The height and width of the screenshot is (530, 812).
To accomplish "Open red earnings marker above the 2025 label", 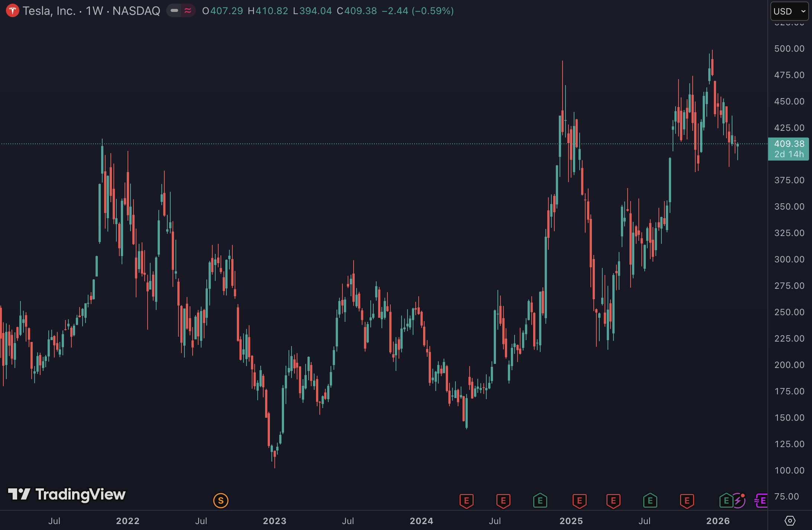I will click(580, 501).
